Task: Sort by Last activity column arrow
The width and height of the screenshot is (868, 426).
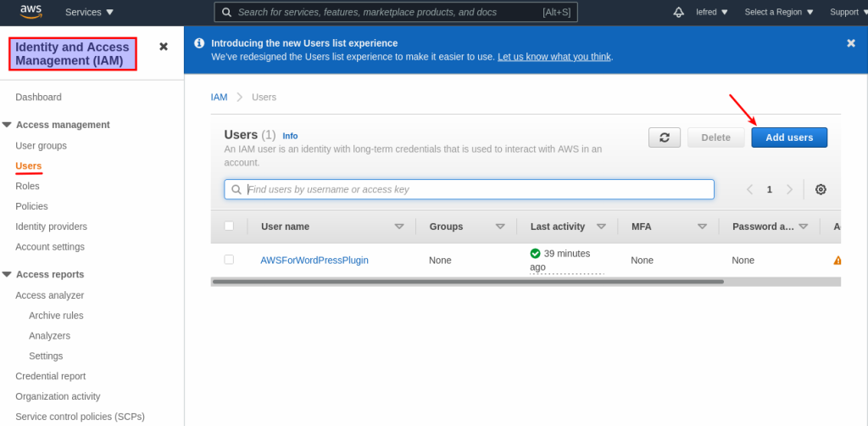Action: pos(601,227)
